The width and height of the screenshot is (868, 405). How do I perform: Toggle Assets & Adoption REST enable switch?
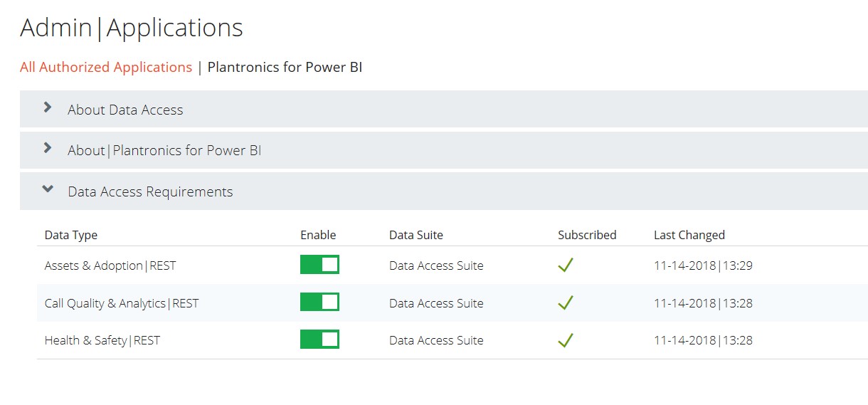tap(319, 265)
